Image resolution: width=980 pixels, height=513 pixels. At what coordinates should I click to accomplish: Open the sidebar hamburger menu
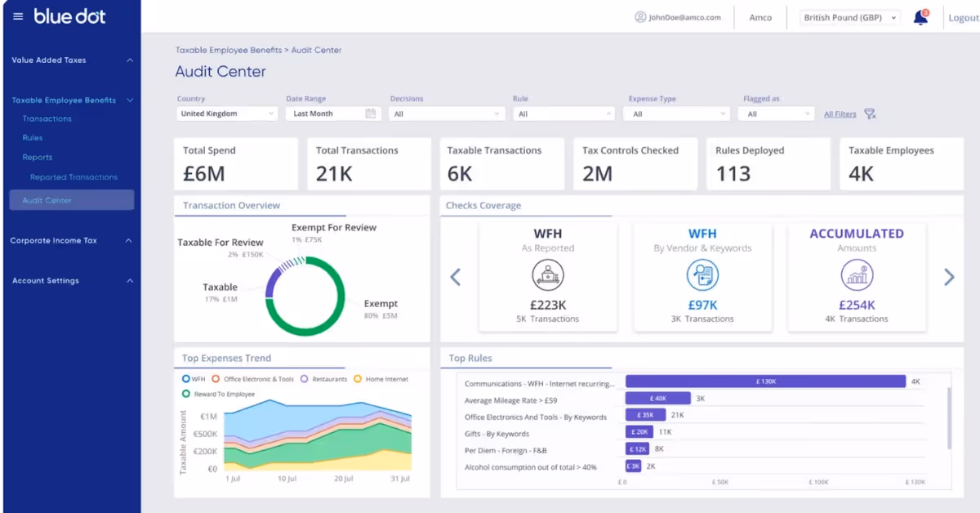(x=17, y=16)
